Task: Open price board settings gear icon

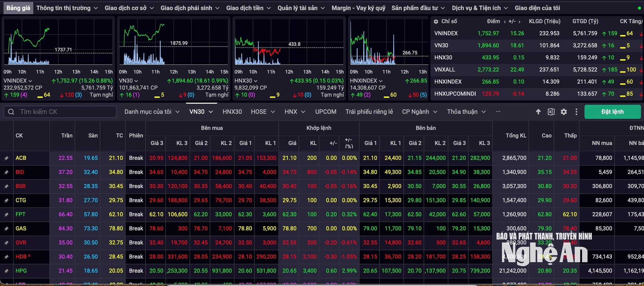Action: pos(564,112)
